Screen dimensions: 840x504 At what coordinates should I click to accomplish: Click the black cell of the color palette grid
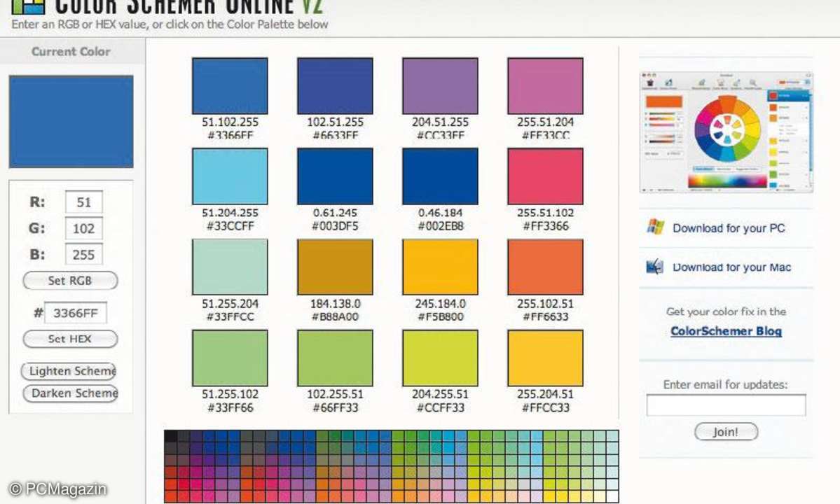[170, 436]
